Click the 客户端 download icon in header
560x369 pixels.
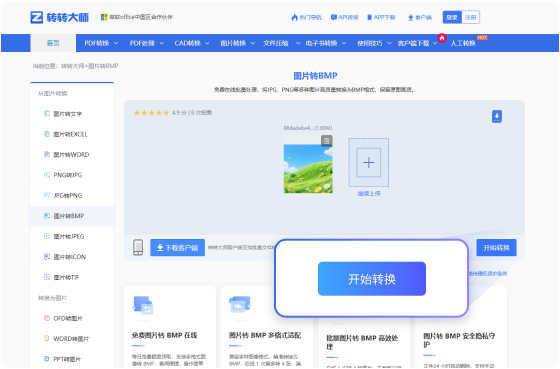tap(420, 17)
